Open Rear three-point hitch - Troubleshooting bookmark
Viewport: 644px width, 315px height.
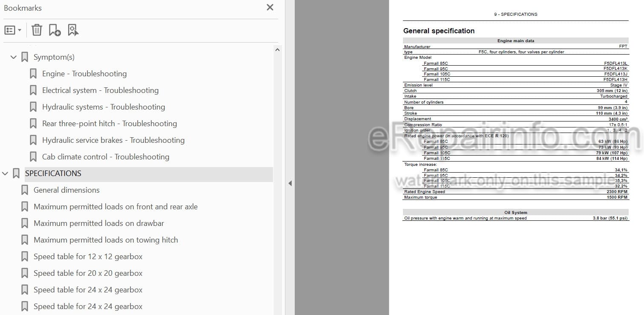pyautogui.click(x=109, y=124)
